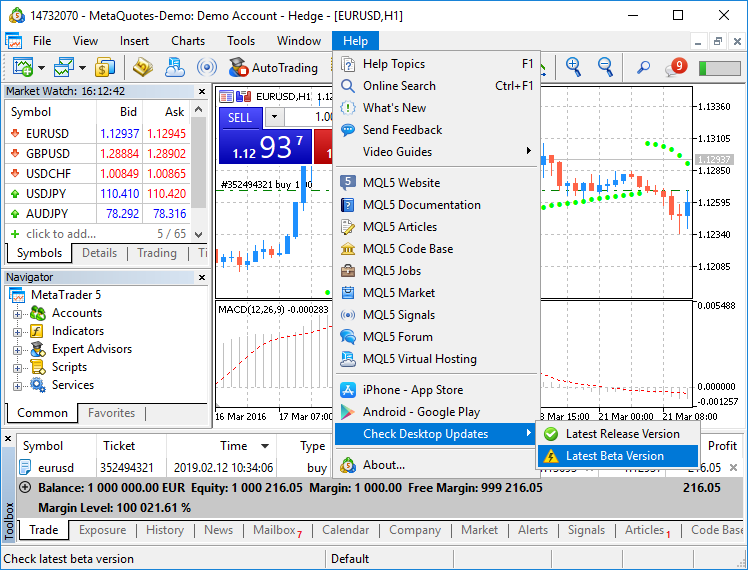Click iPhone - App Store menu entry
The width and height of the screenshot is (748, 570).
437,390
